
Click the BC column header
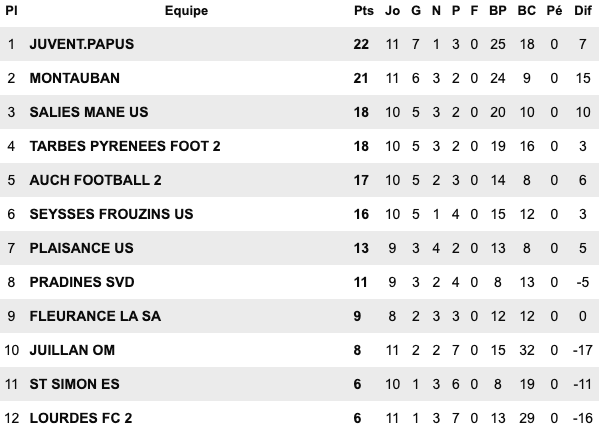[x=527, y=11]
